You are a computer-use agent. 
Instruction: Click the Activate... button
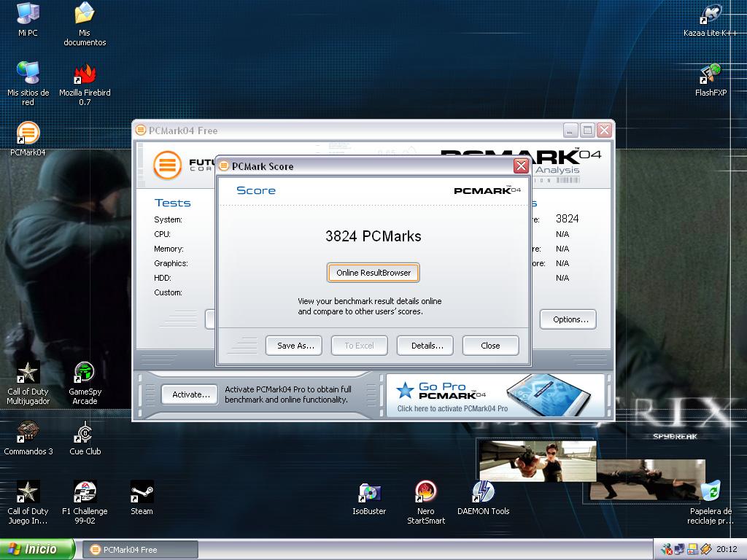click(x=190, y=394)
